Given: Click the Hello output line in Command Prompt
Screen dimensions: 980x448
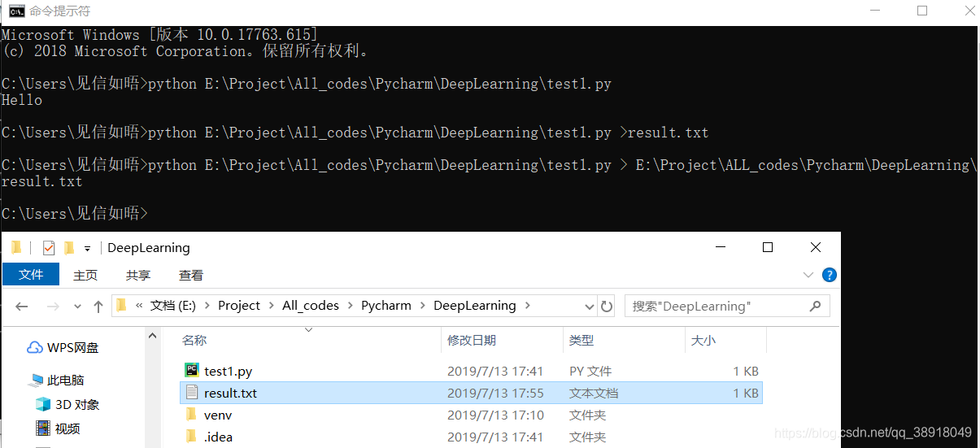Looking at the screenshot, I should [x=22, y=100].
